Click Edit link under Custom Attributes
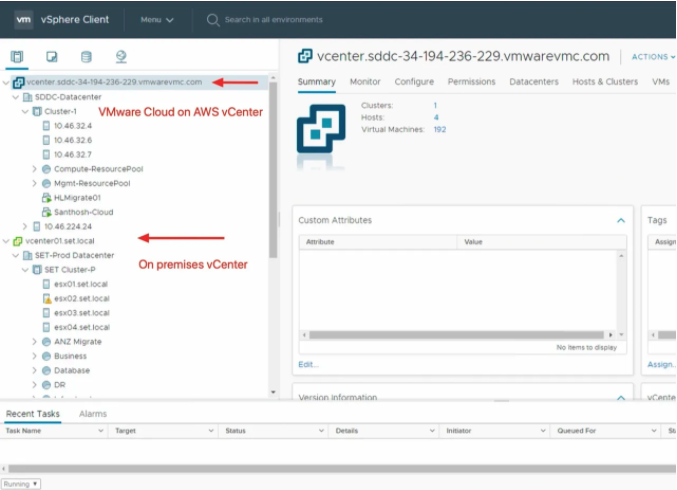The width and height of the screenshot is (677, 490). (308, 364)
